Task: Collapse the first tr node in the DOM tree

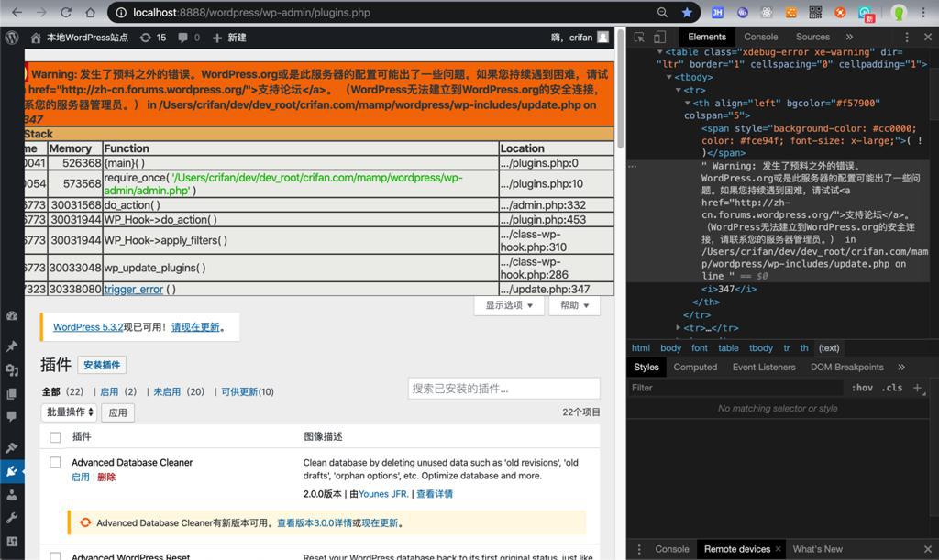Action: 678,91
